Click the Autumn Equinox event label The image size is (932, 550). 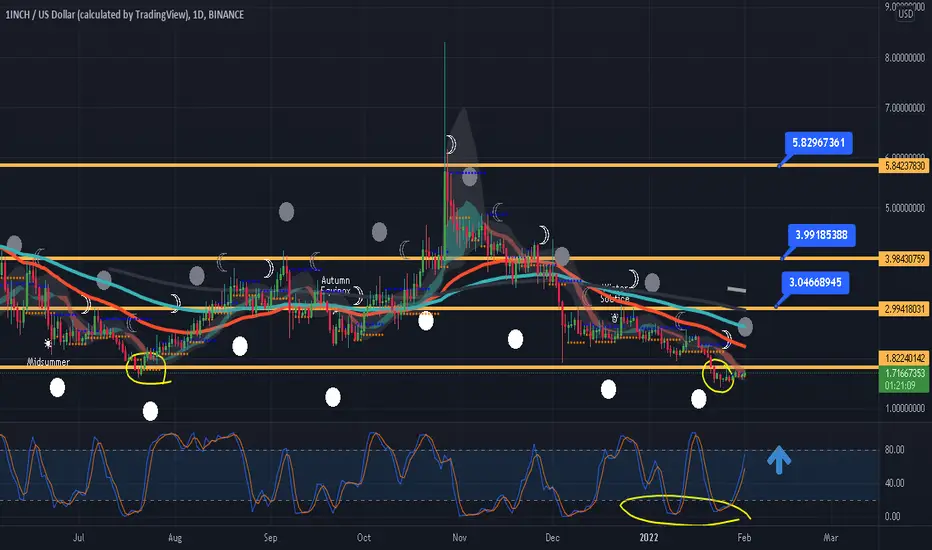point(335,285)
